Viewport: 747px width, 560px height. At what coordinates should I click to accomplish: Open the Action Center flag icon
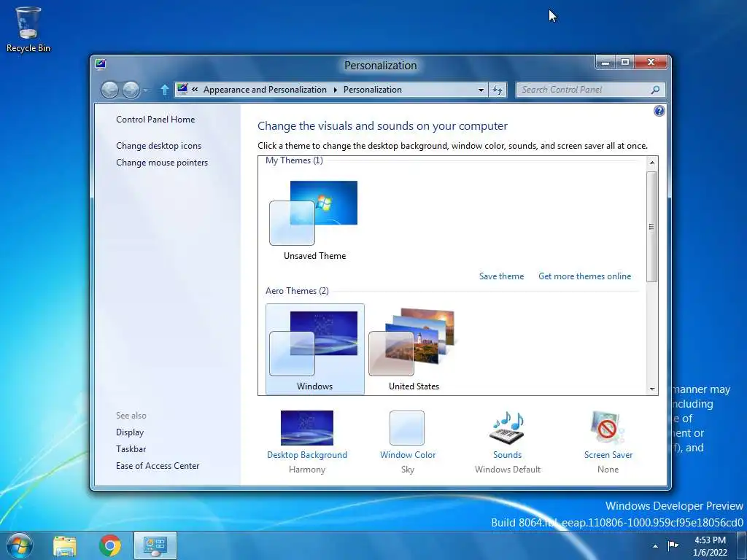coord(673,545)
